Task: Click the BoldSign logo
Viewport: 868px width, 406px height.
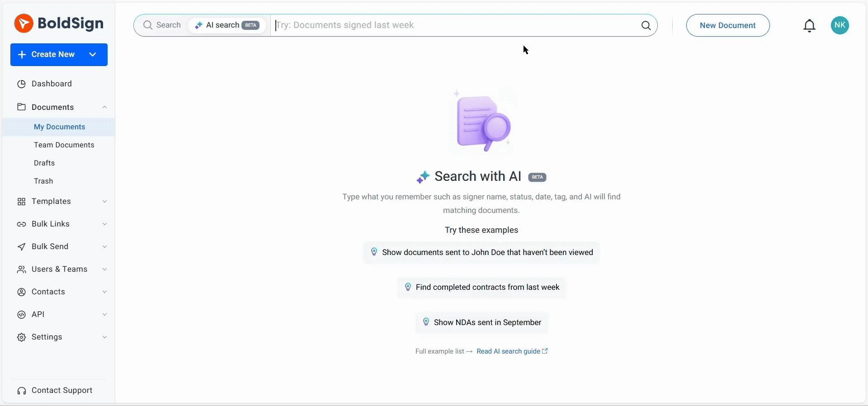Action: click(x=59, y=23)
